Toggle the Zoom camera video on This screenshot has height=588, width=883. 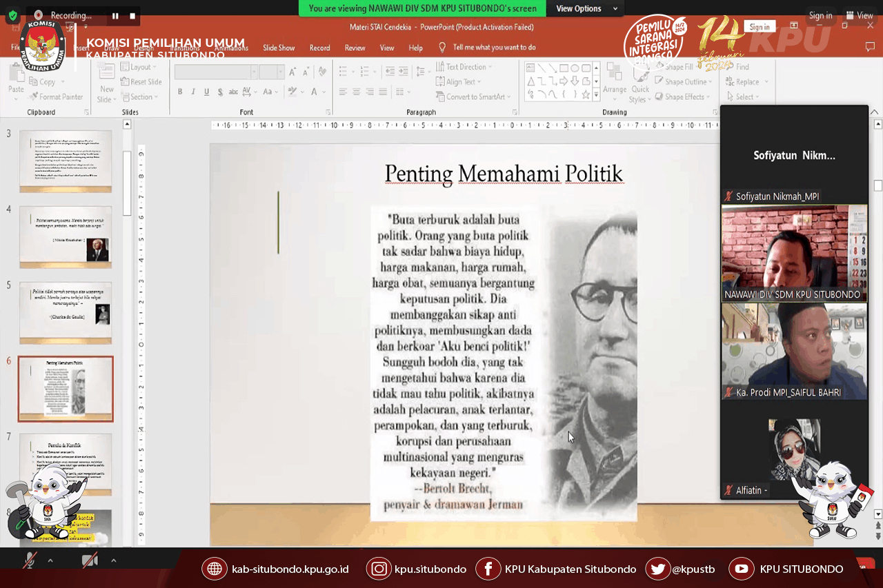tap(90, 560)
